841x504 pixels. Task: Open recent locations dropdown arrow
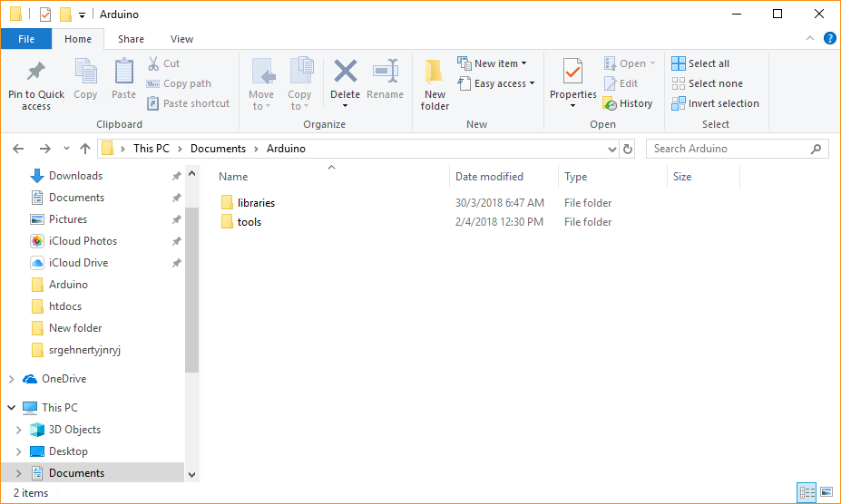[66, 149]
